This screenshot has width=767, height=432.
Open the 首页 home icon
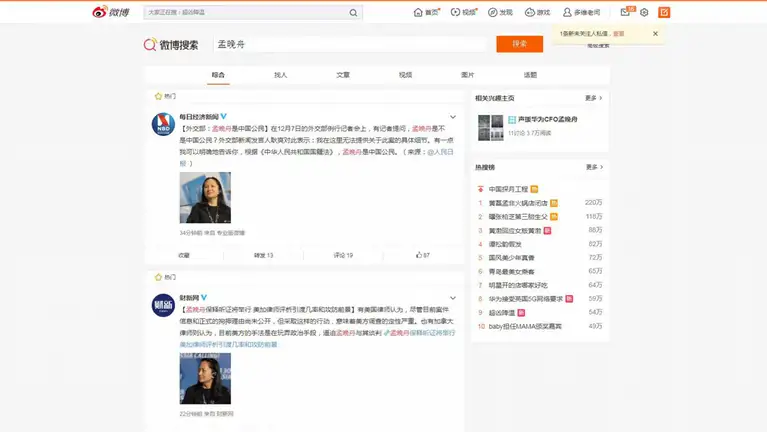426,12
